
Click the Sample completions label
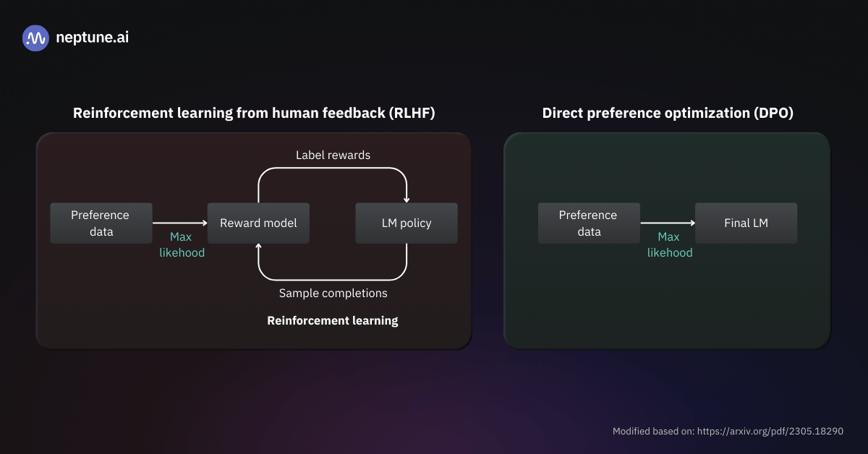(333, 293)
